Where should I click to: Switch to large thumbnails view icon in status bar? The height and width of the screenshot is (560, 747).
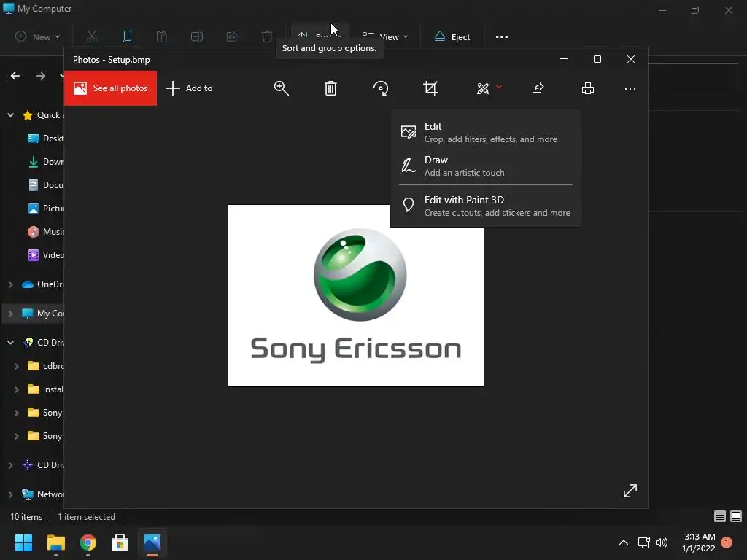tap(736, 516)
